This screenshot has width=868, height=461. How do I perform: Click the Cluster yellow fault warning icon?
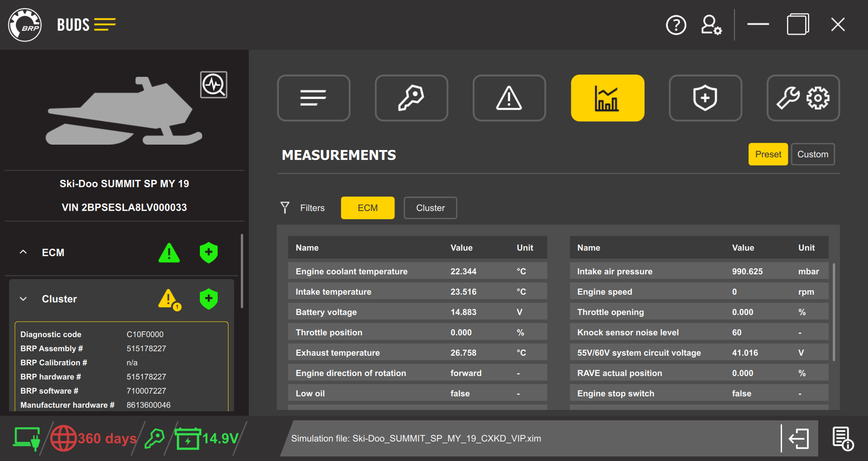pyautogui.click(x=169, y=299)
